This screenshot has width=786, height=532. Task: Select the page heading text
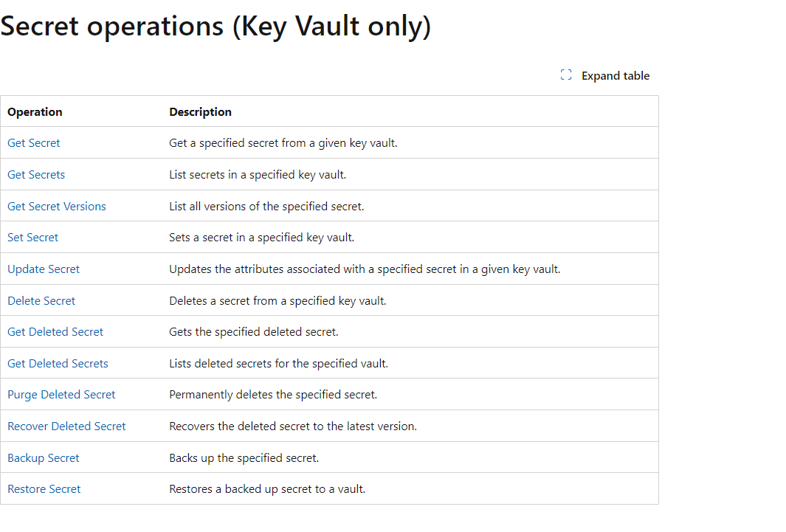tap(216, 26)
